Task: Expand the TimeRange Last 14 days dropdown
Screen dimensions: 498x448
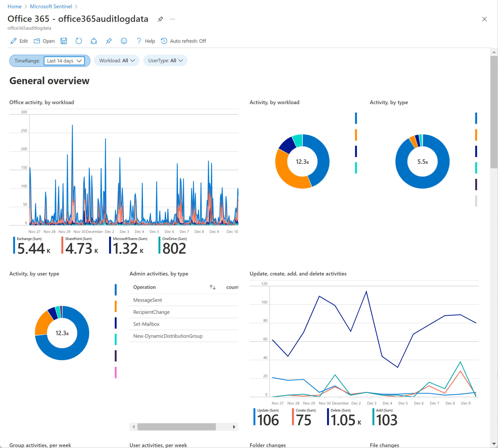Action: click(x=64, y=61)
